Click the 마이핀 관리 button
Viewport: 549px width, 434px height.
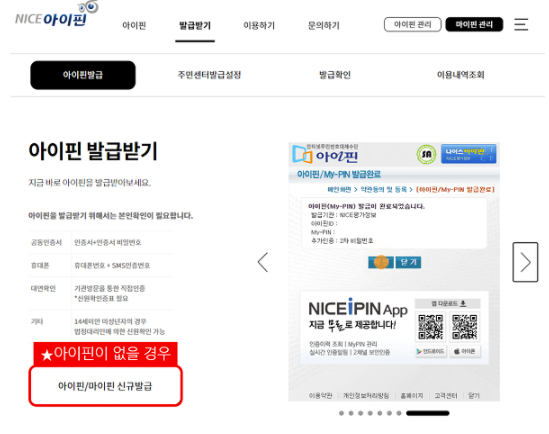coord(474,24)
